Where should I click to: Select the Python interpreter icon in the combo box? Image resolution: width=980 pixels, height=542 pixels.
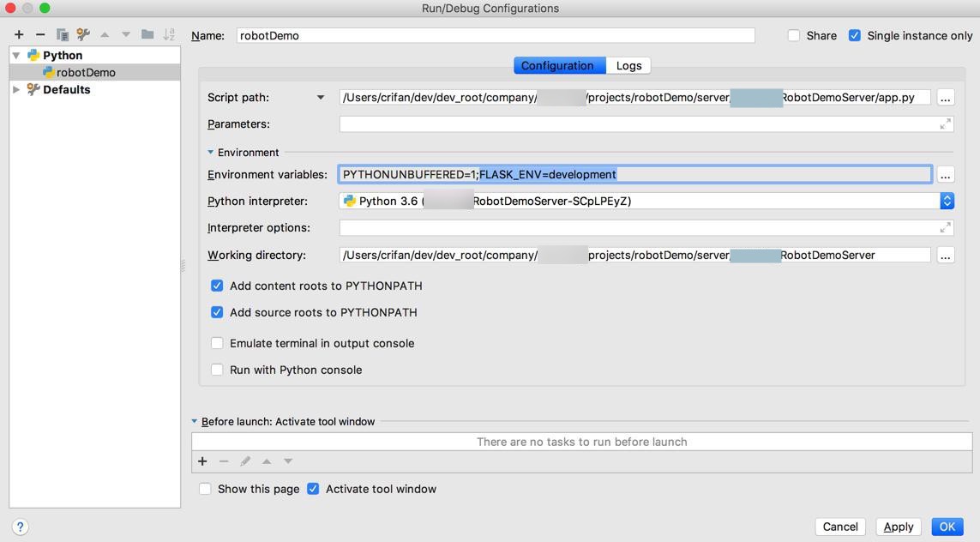tap(350, 201)
